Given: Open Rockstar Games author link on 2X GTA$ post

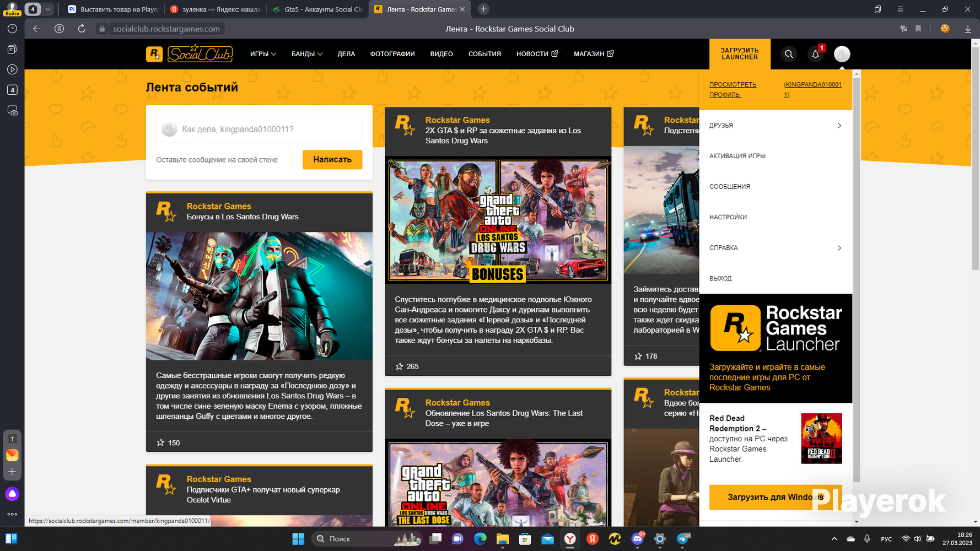Looking at the screenshot, I should [x=457, y=120].
